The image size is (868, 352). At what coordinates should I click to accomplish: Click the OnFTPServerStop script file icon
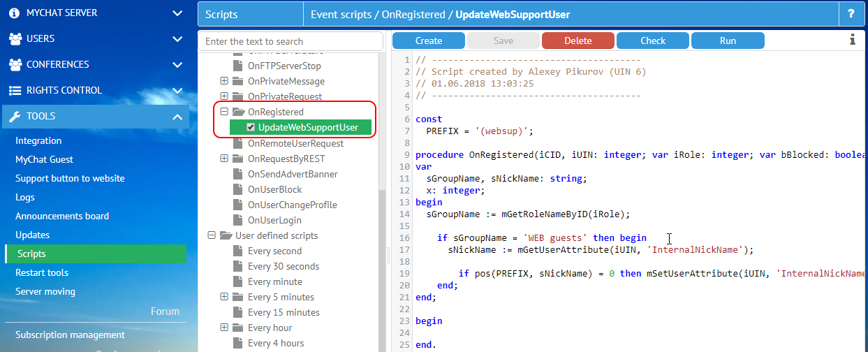(x=239, y=66)
